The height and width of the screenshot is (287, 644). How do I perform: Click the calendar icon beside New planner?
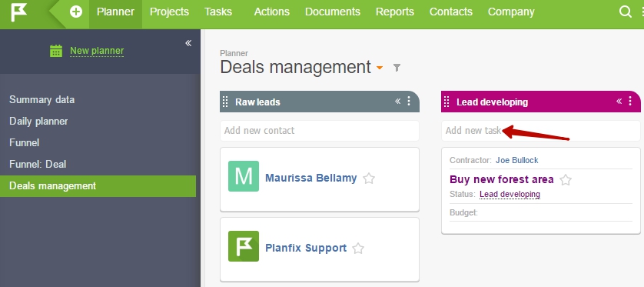[56, 51]
